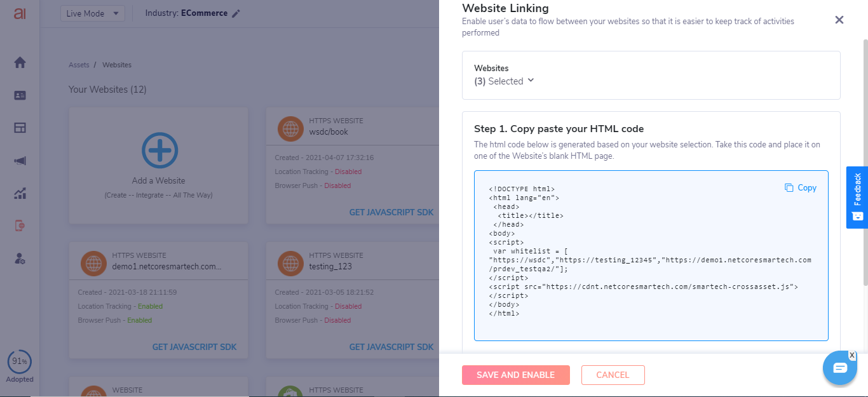
Task: Click the 91% Adopted progress circle
Action: coord(20,361)
